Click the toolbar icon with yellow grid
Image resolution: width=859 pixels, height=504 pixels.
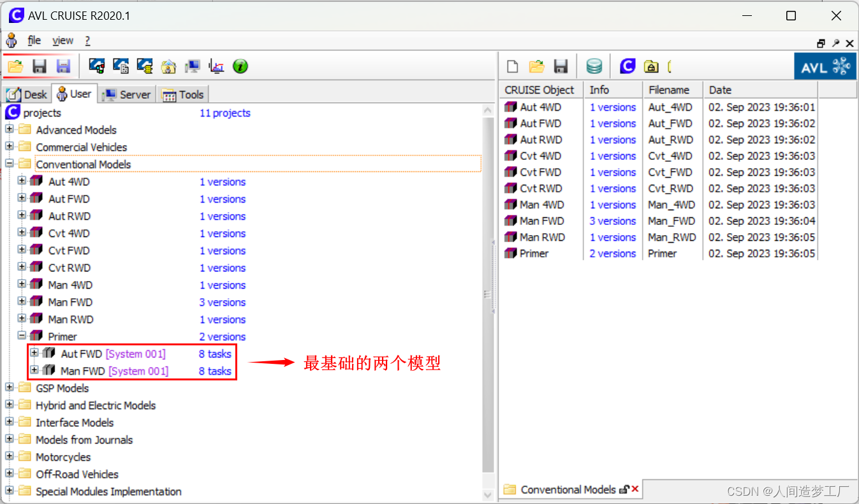(x=145, y=66)
